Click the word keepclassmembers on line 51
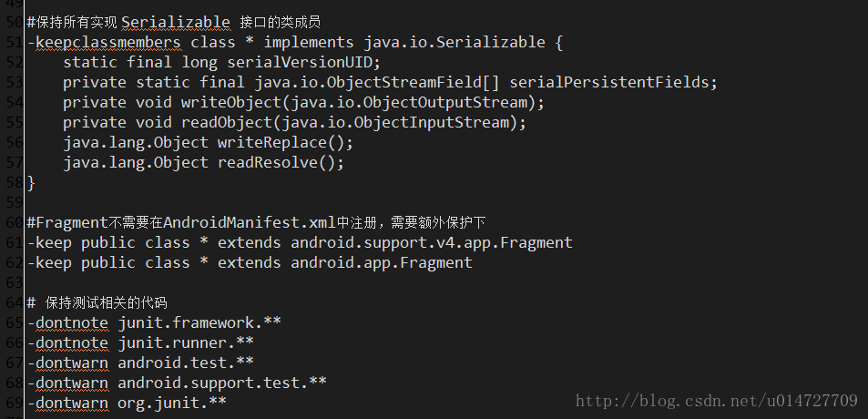Image resolution: width=868 pixels, height=419 pixels. coord(108,42)
